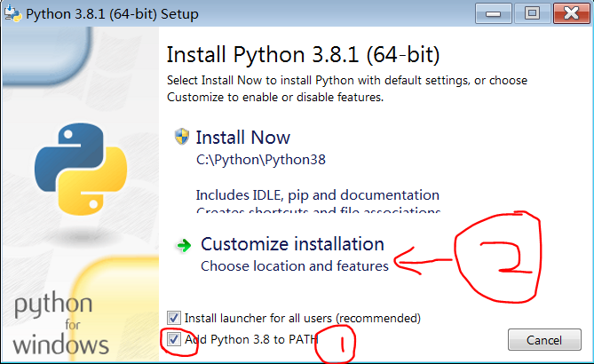Click the blue and yellow Python logo
This screenshot has width=594, height=364.
(x=81, y=169)
